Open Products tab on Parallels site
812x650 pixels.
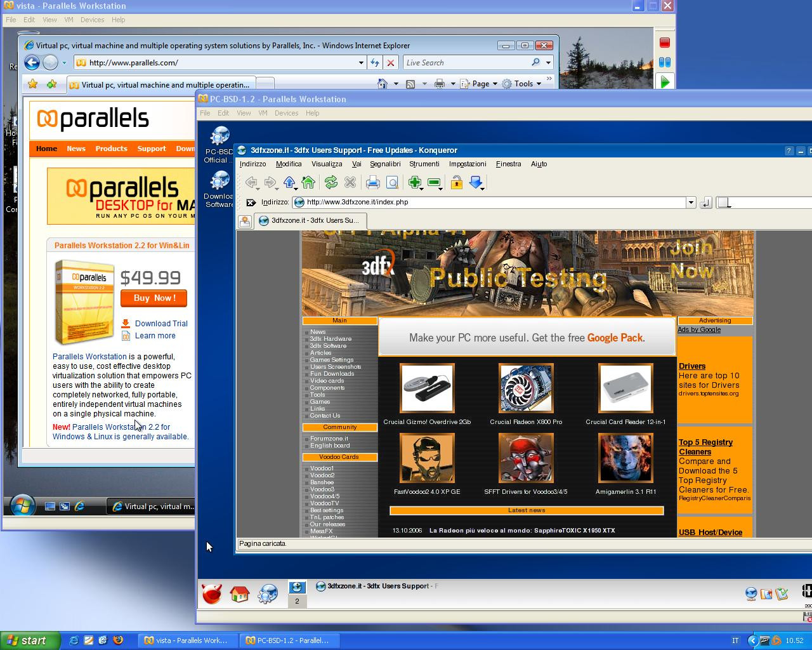coord(111,149)
